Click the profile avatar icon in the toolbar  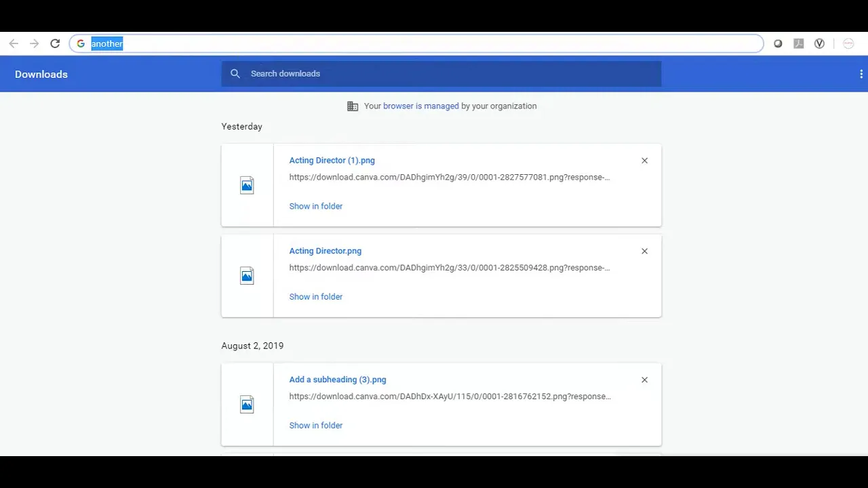(x=848, y=43)
